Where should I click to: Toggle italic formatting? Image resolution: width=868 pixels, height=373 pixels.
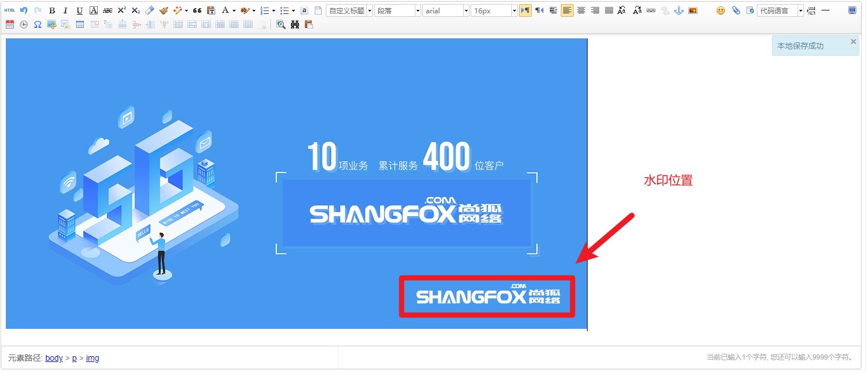66,10
